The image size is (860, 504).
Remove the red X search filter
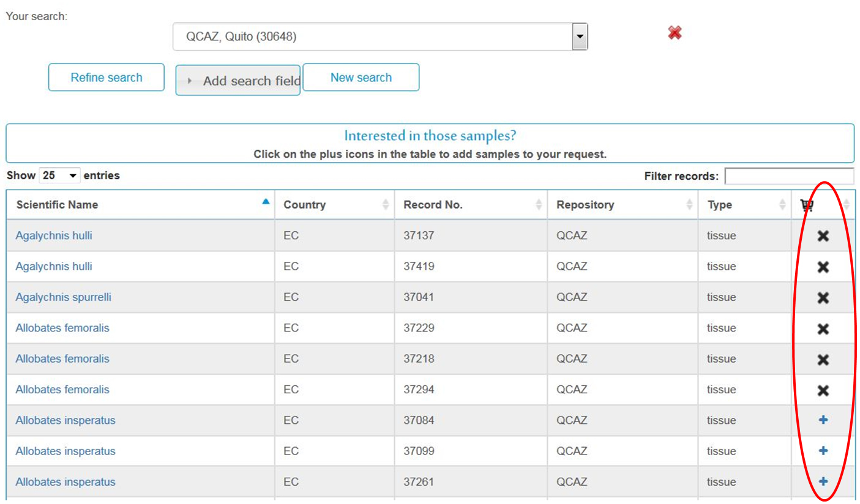click(675, 33)
